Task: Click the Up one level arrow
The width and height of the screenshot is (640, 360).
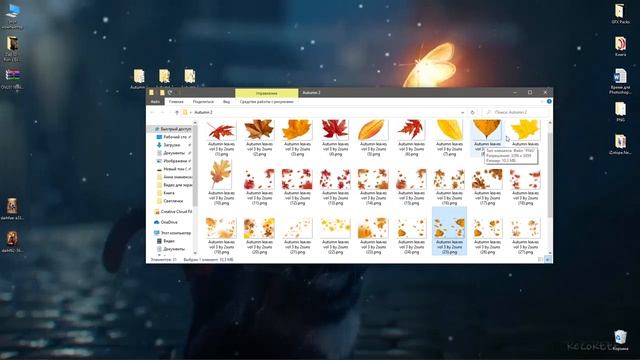Action: point(177,112)
